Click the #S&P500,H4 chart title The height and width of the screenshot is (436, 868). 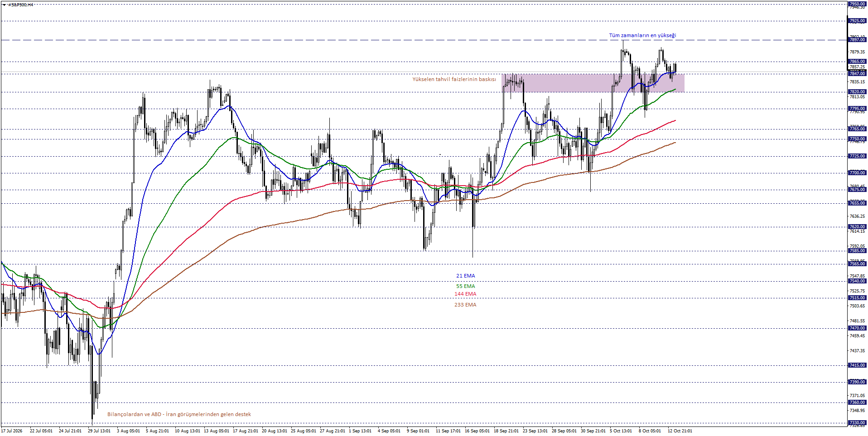coord(21,5)
